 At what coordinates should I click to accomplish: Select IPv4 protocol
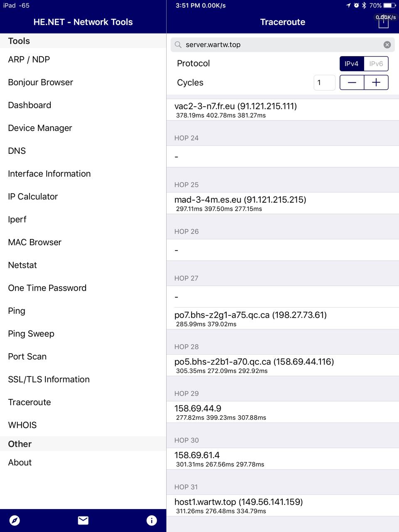[352, 64]
